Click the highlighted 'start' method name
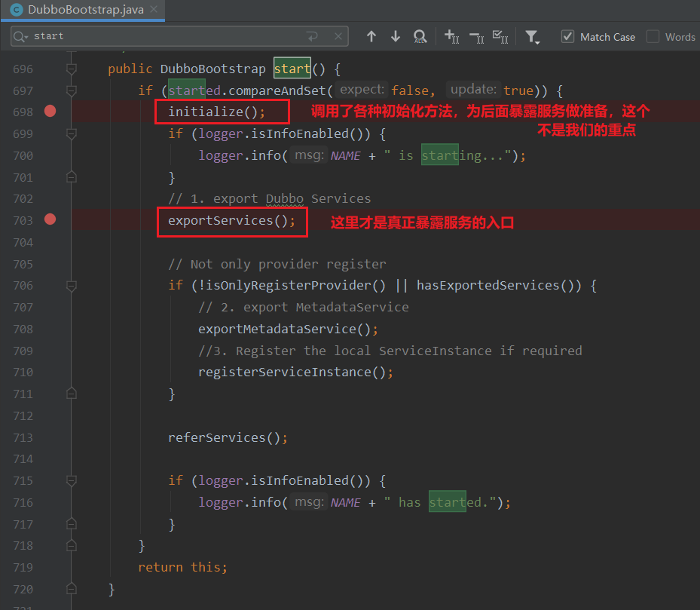The width and height of the screenshot is (700, 610). 292,69
